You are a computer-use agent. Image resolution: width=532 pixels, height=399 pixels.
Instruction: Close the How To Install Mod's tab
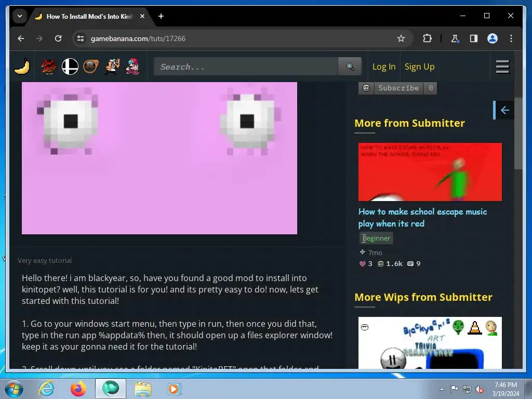click(x=142, y=16)
